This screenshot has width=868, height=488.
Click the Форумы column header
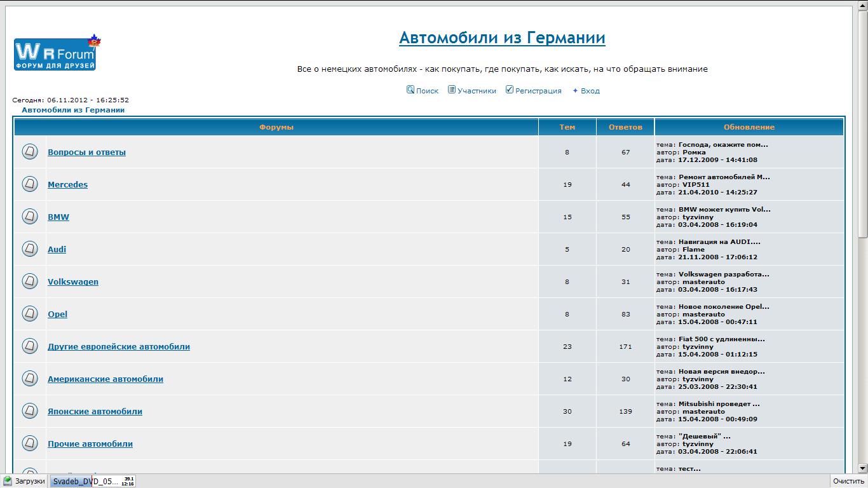(276, 127)
